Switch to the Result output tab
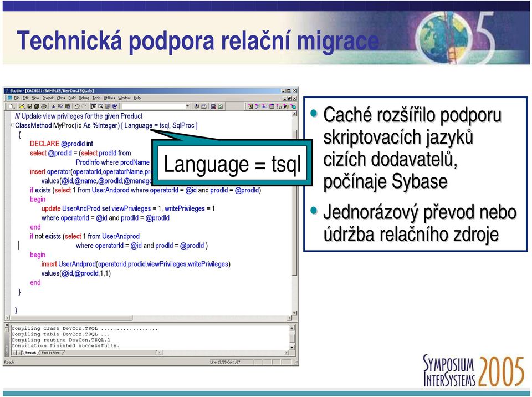 tap(30, 353)
